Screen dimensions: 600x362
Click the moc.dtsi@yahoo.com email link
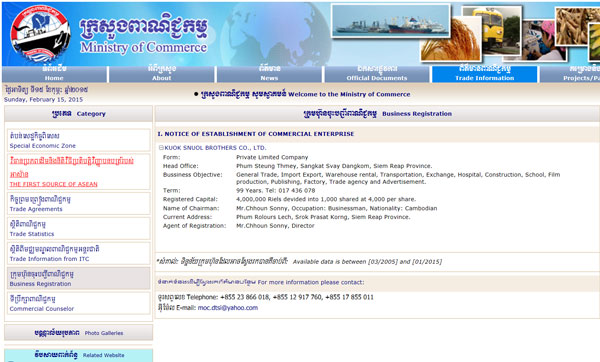pyautogui.click(x=228, y=308)
